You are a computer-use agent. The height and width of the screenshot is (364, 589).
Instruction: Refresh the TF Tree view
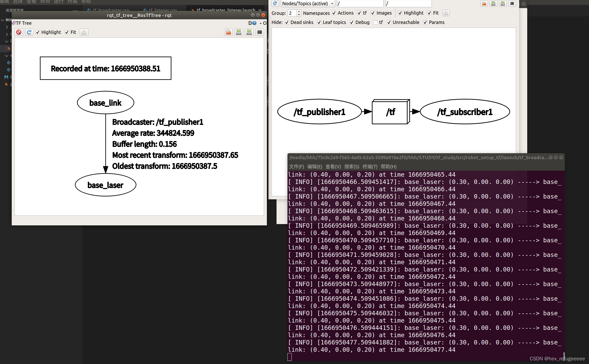[29, 32]
